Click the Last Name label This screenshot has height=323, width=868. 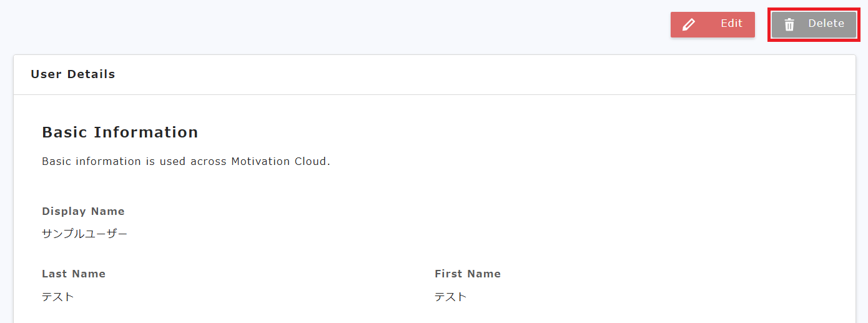pyautogui.click(x=74, y=274)
